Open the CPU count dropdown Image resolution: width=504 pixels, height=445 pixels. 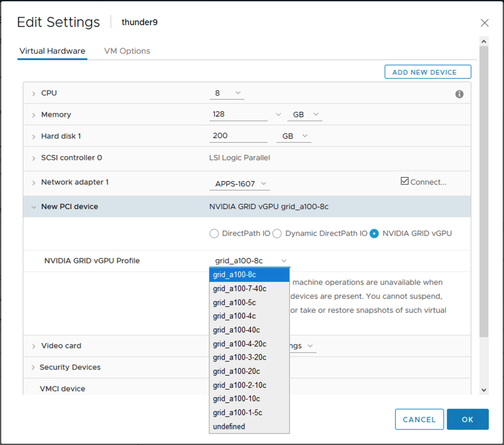[x=227, y=93]
